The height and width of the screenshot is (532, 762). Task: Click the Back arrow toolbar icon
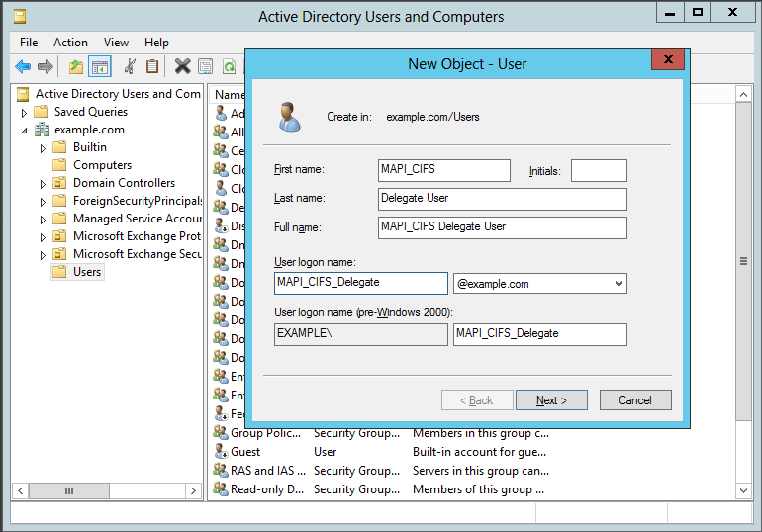click(x=23, y=66)
